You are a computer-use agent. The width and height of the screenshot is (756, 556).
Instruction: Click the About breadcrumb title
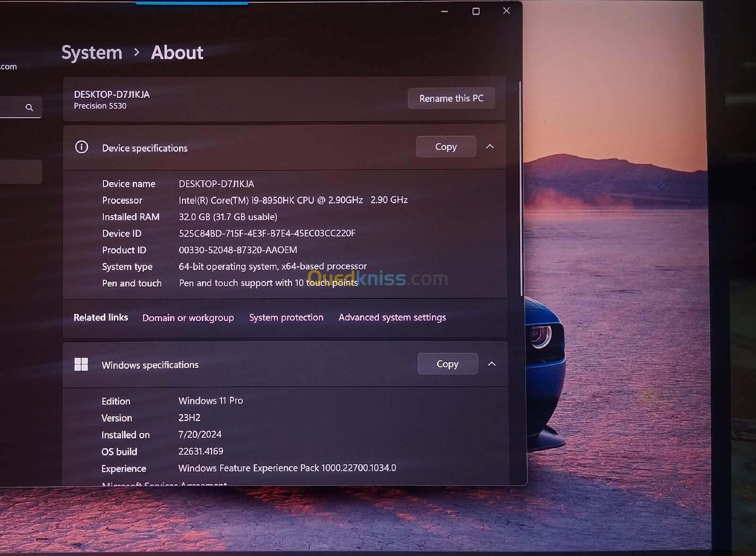pos(177,52)
